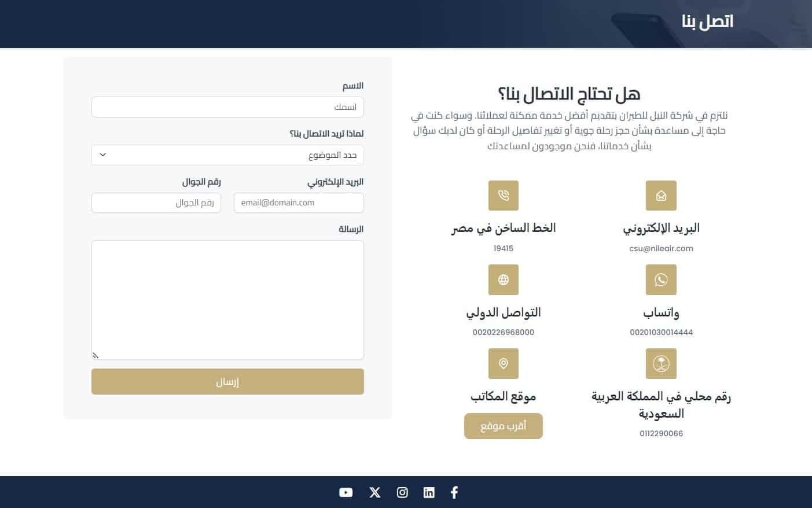Click the hotline phone icon tile
Image resolution: width=812 pixels, height=508 pixels.
tap(504, 196)
